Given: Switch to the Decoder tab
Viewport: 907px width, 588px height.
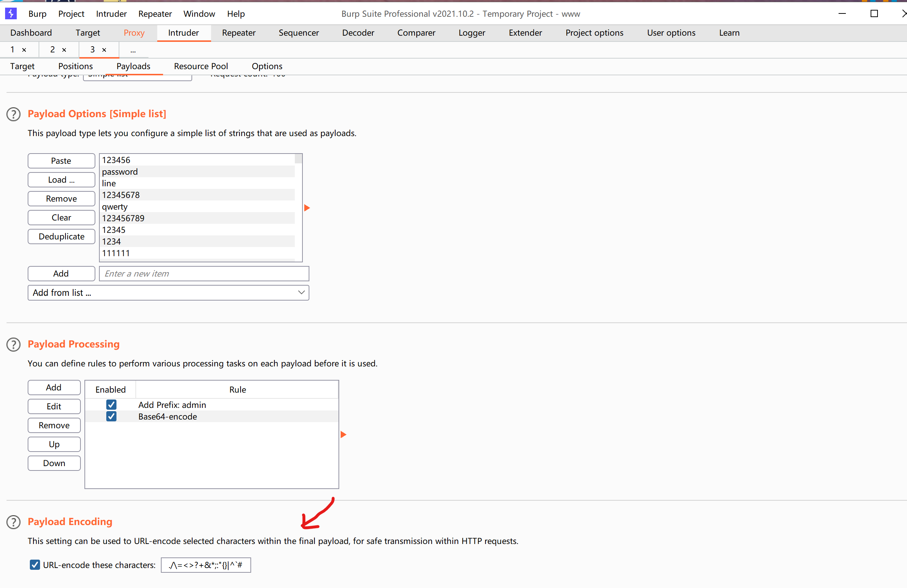Looking at the screenshot, I should (x=358, y=33).
